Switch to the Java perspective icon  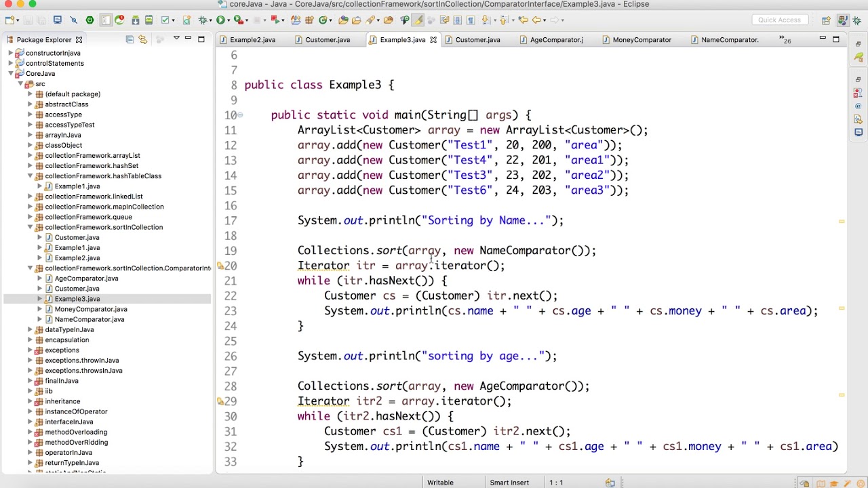(843, 20)
